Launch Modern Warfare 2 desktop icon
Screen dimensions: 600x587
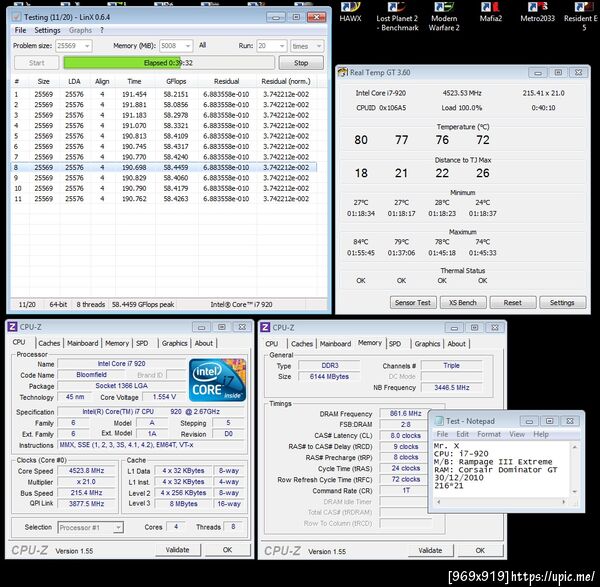point(444,16)
